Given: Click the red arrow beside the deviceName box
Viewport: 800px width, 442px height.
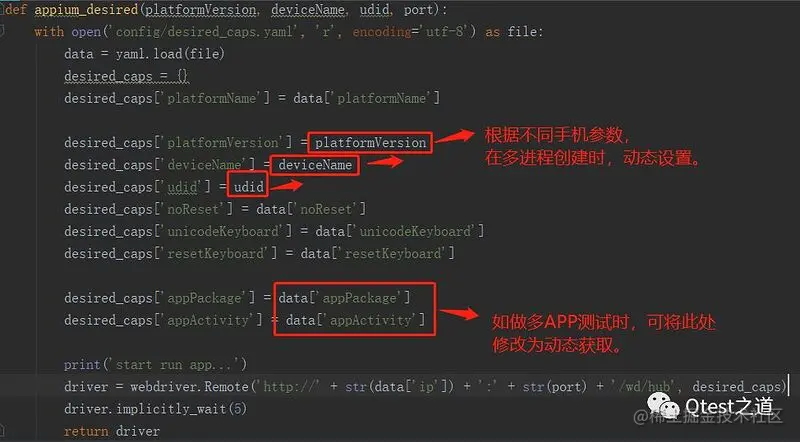Looking at the screenshot, I should [385, 162].
